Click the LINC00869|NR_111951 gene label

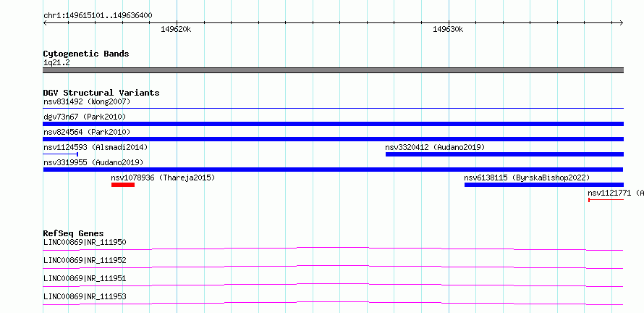coord(85,278)
